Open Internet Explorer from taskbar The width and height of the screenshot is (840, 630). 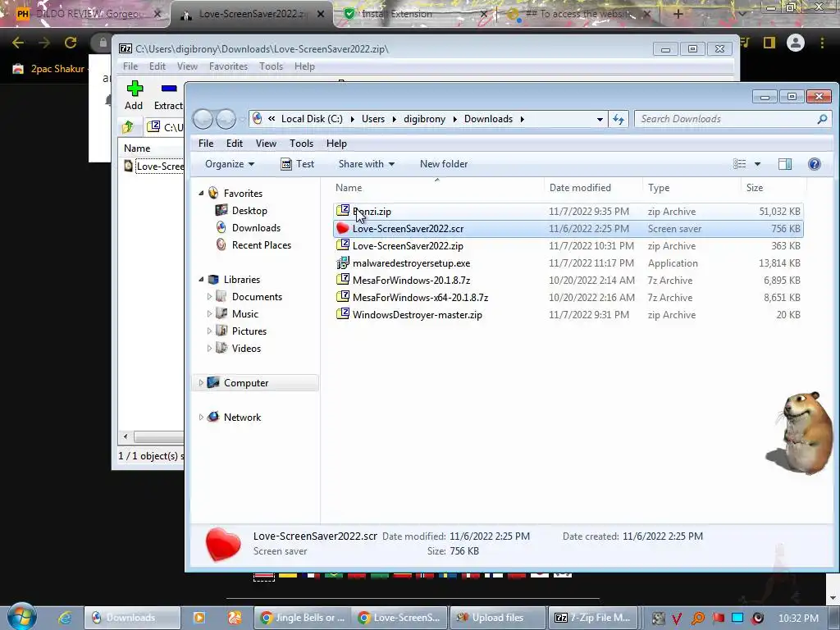65,618
